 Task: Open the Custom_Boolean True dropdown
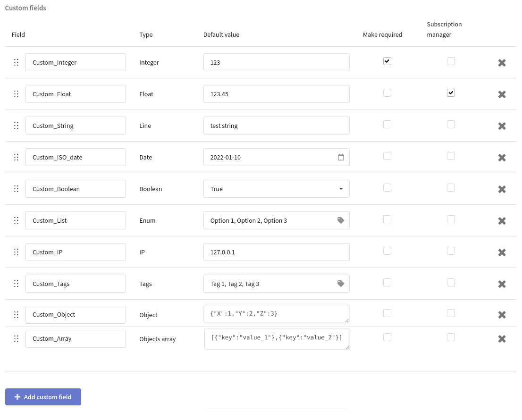click(x=276, y=189)
